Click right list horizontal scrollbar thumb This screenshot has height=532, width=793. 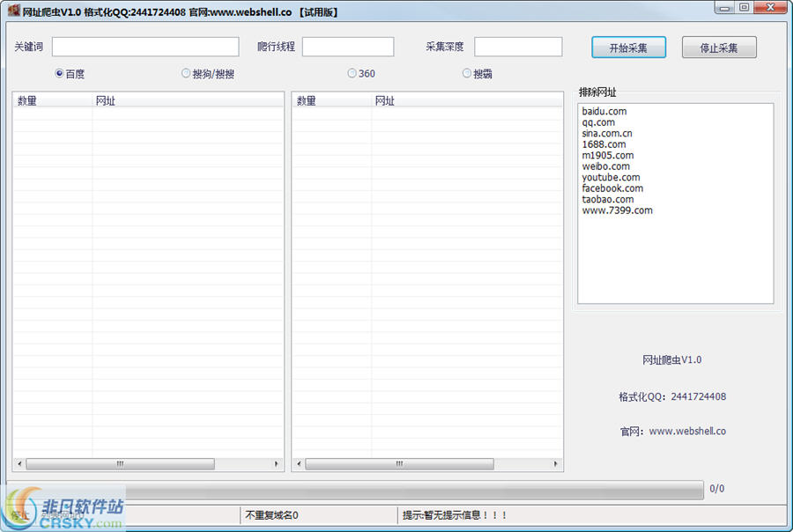click(x=399, y=463)
